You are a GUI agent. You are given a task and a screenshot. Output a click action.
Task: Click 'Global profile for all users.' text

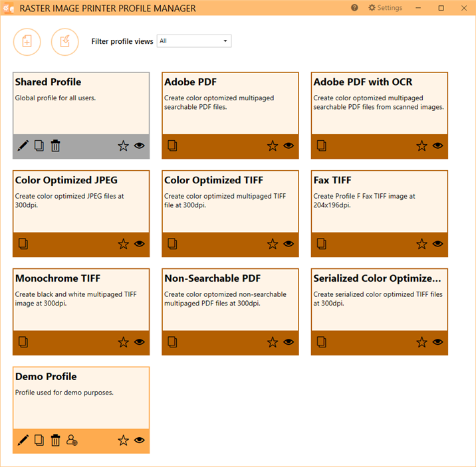[55, 98]
